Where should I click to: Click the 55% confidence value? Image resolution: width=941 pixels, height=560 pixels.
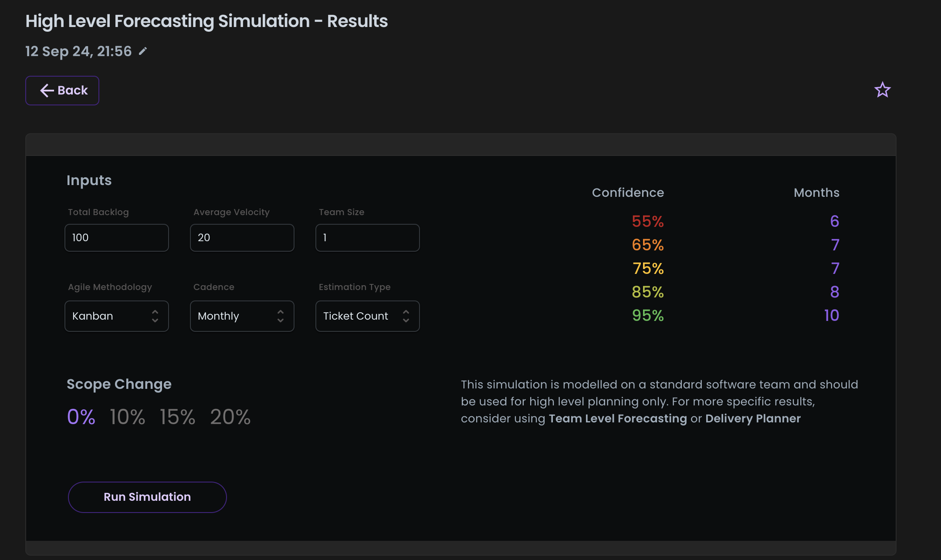pos(648,221)
